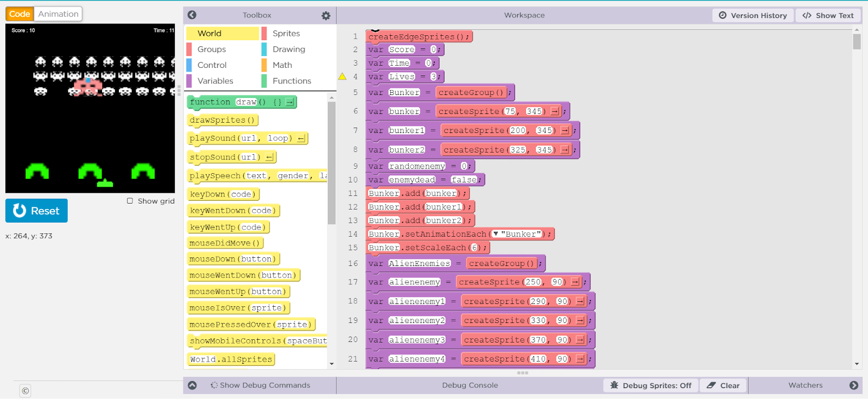The width and height of the screenshot is (868, 399).
Task: Expand alienenemy3 createSprite parameters on line 20
Action: point(580,340)
